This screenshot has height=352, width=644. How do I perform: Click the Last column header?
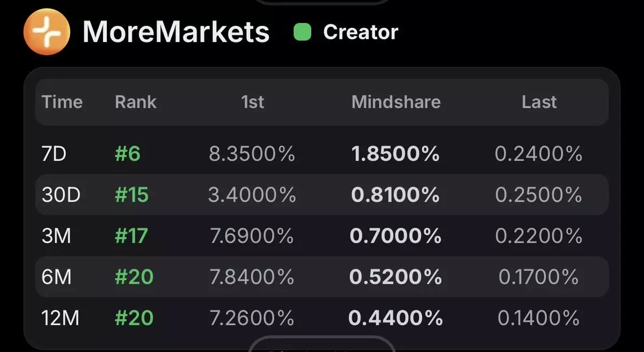point(539,102)
